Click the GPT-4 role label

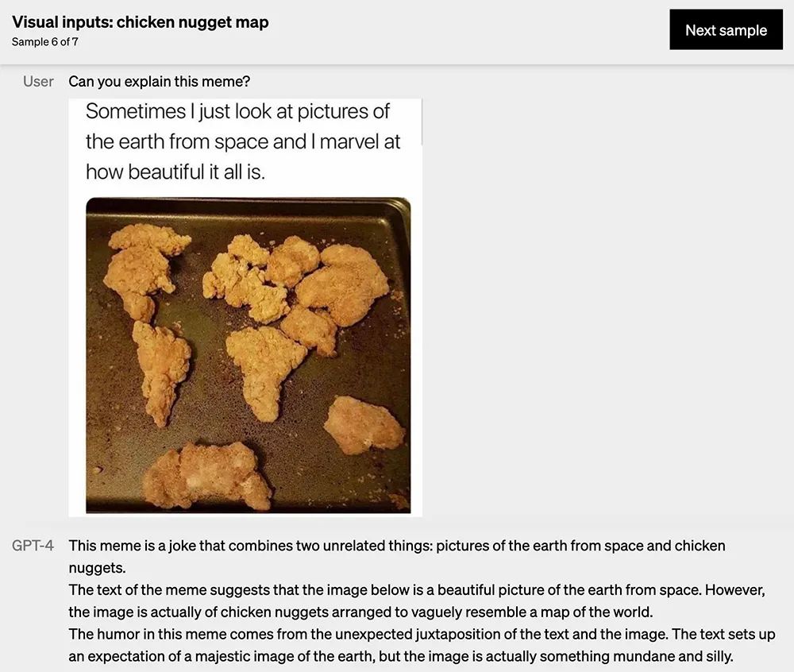coord(33,546)
